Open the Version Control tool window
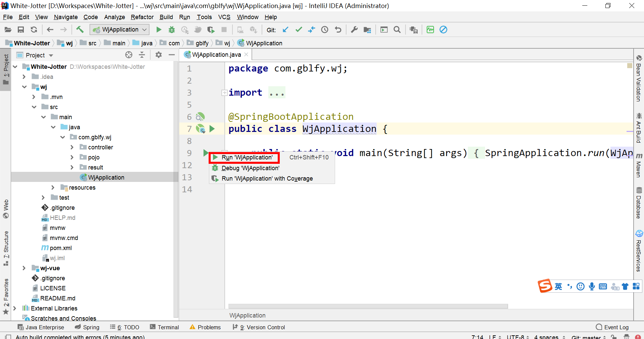 click(259, 327)
